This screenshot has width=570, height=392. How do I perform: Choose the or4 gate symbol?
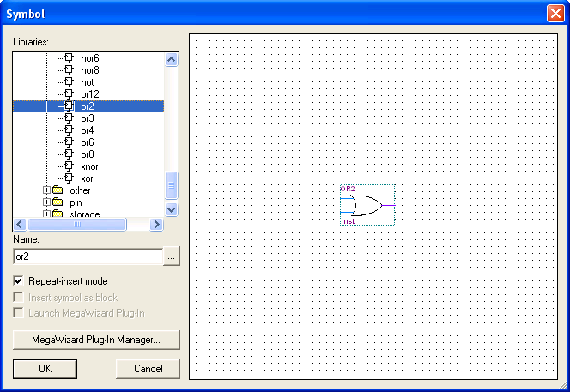tap(88, 130)
